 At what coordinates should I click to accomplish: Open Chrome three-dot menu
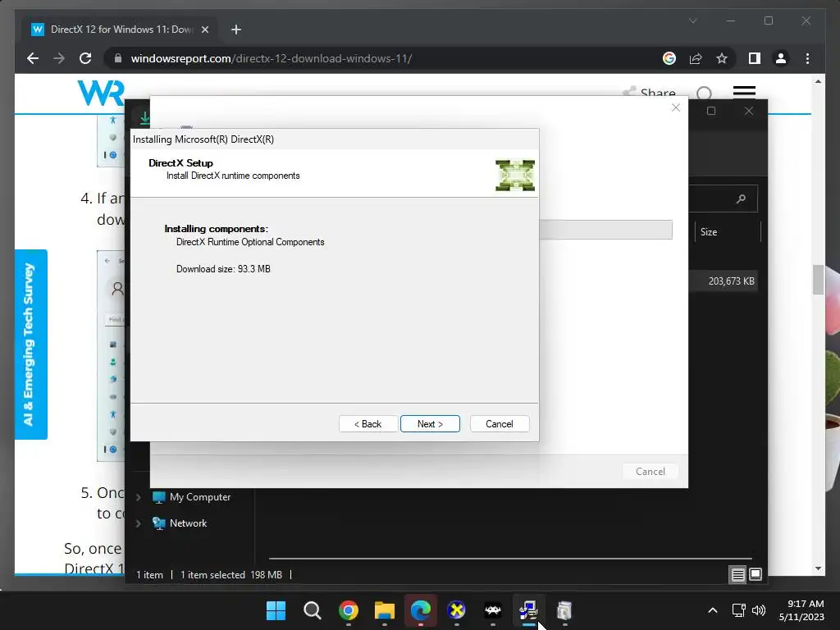[x=807, y=58]
